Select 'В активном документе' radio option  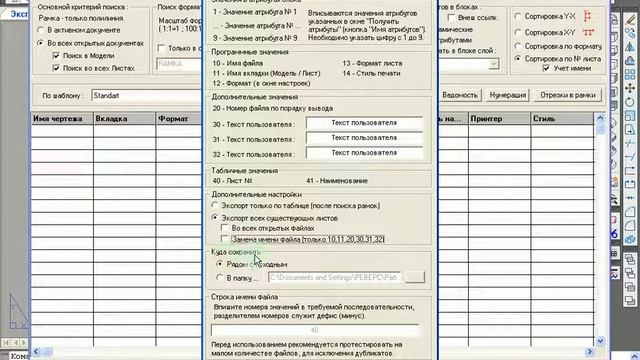[40, 30]
